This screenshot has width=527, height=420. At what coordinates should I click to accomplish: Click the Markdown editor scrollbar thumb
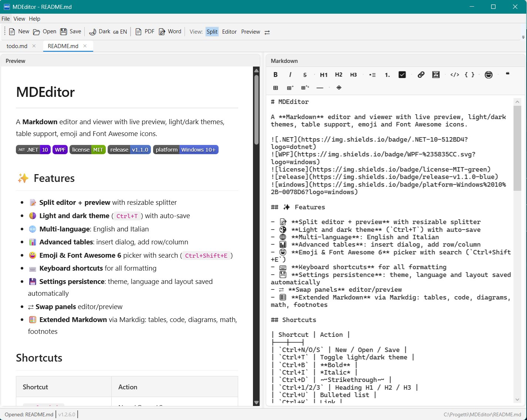[x=517, y=148]
